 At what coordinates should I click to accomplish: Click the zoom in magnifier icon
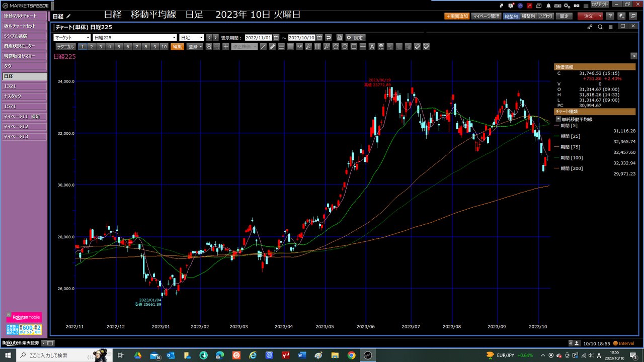209,47
